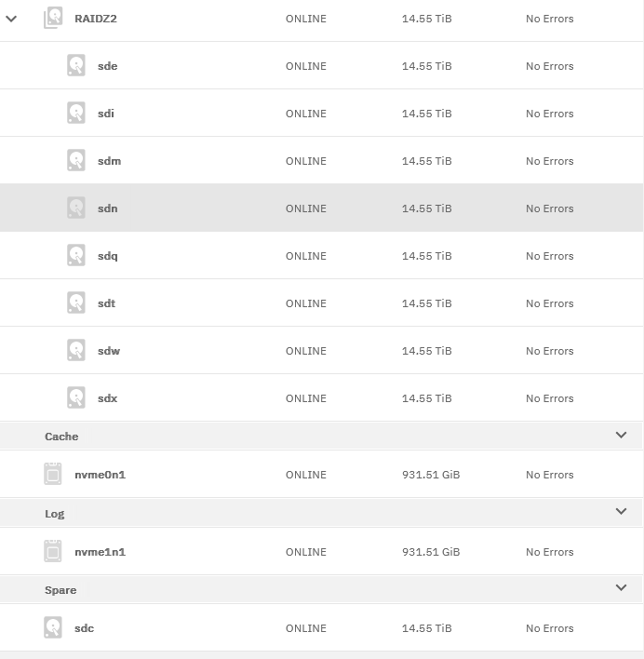Select the sdw disk row

click(322, 351)
